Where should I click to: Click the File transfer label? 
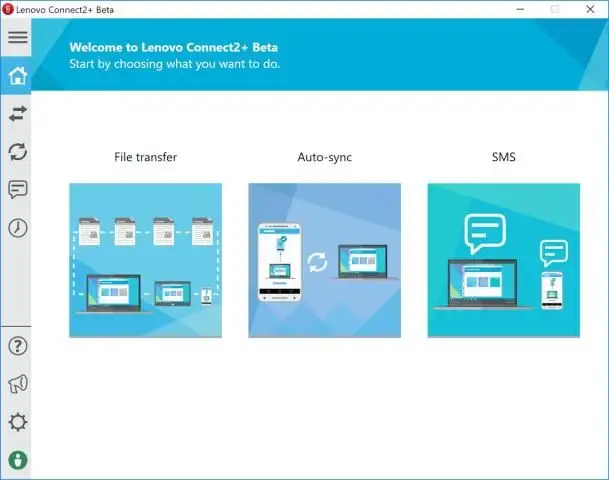point(146,157)
